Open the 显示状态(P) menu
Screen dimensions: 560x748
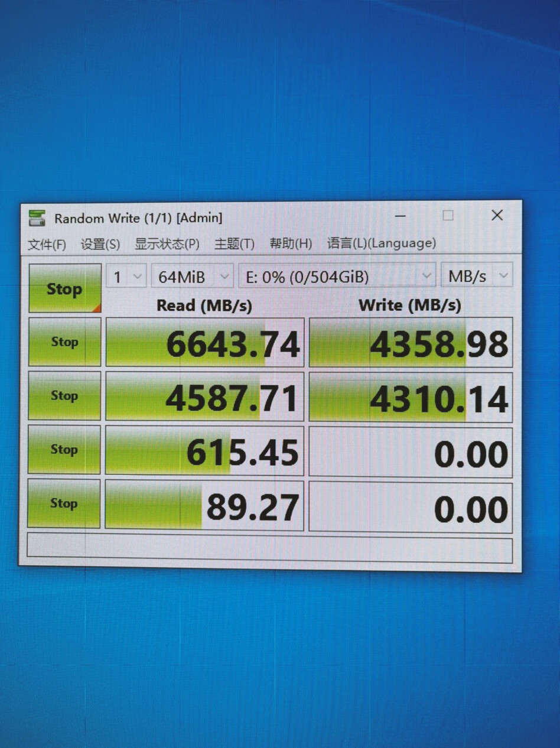(167, 243)
